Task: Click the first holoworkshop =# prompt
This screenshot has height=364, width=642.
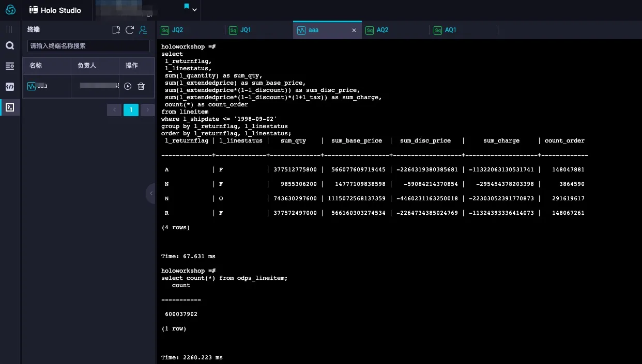Action: [x=188, y=46]
